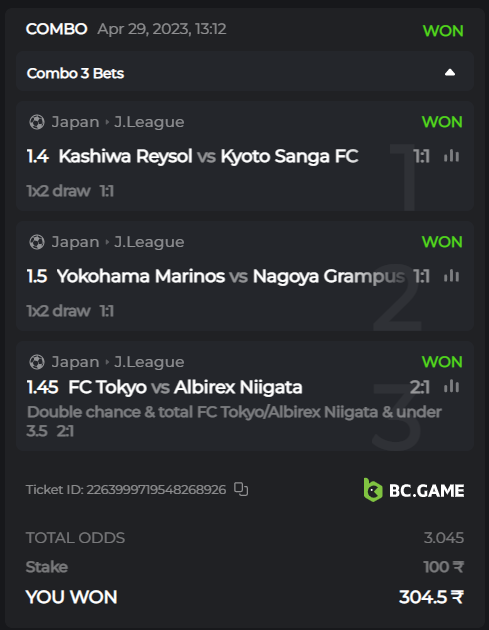Click soccer ball icon in second bet

click(37, 242)
